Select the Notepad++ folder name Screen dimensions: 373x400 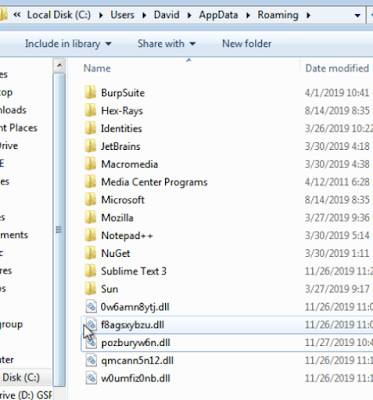pyautogui.click(x=127, y=236)
